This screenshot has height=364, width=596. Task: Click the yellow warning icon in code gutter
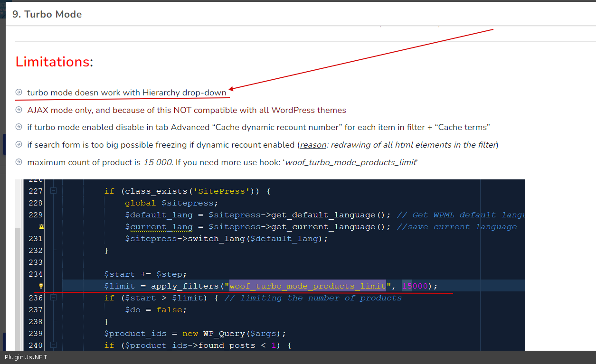click(41, 227)
